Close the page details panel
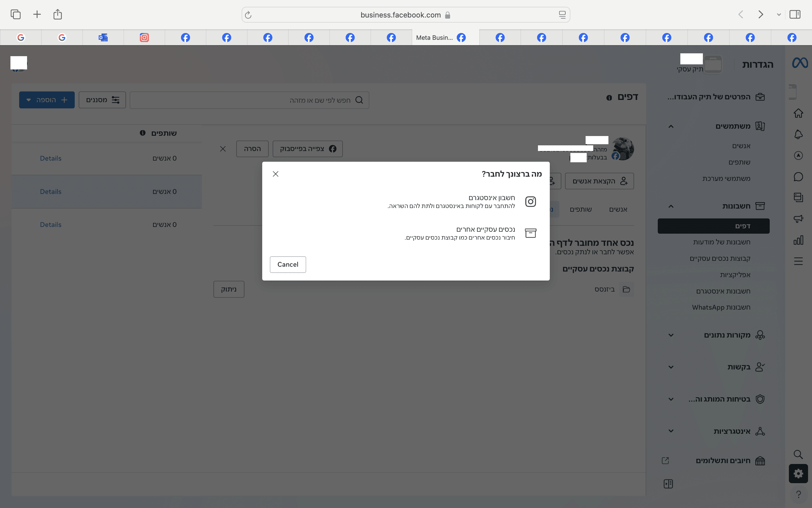812x508 pixels. click(223, 149)
